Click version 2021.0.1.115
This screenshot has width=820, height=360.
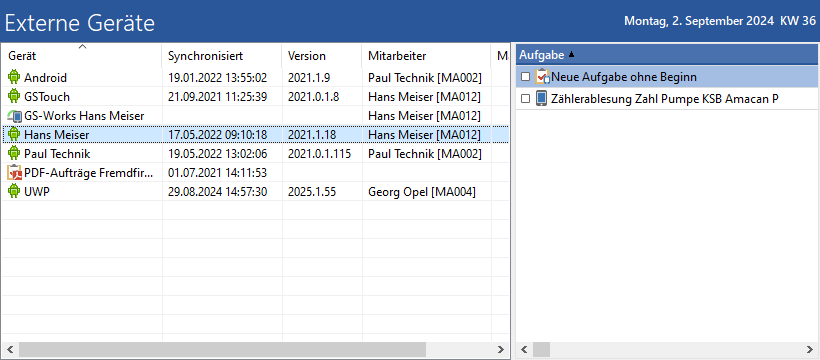coord(319,154)
